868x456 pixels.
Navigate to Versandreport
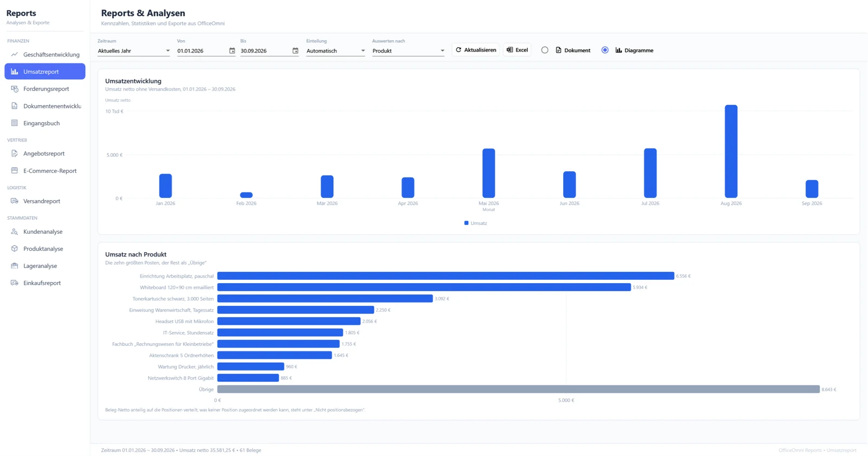click(x=45, y=201)
